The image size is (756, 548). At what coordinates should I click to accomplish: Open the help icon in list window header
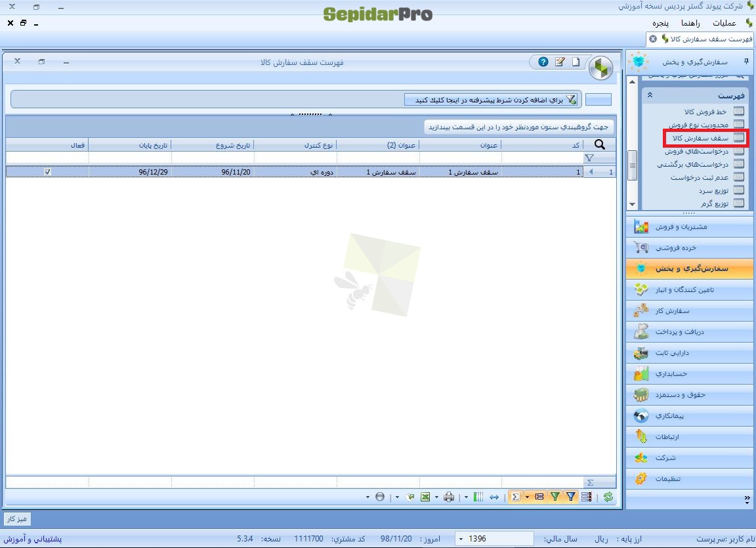tap(543, 62)
